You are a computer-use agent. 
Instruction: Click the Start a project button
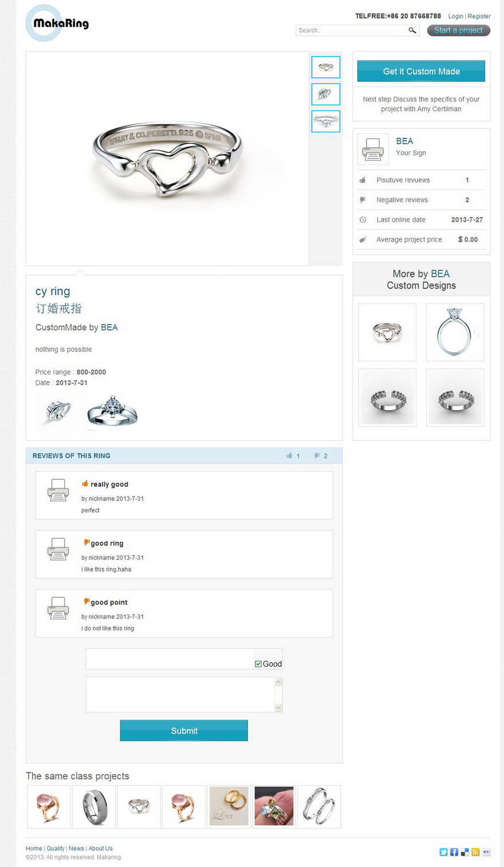coord(458,30)
